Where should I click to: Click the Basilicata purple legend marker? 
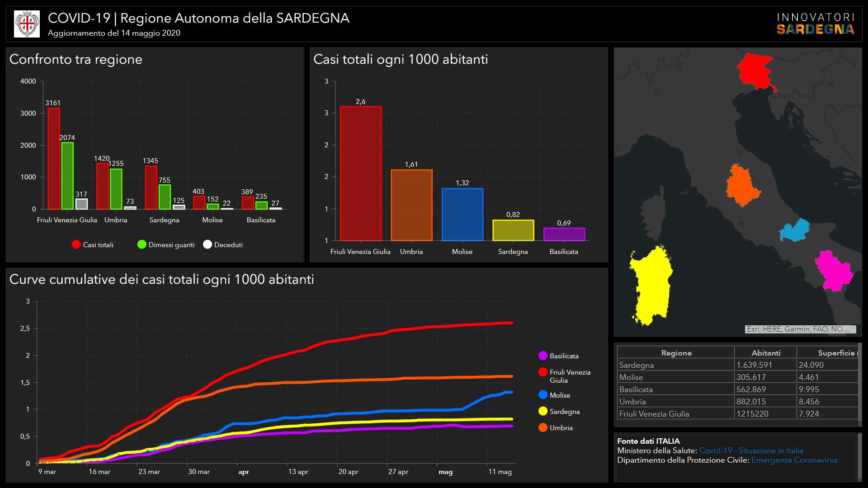543,356
